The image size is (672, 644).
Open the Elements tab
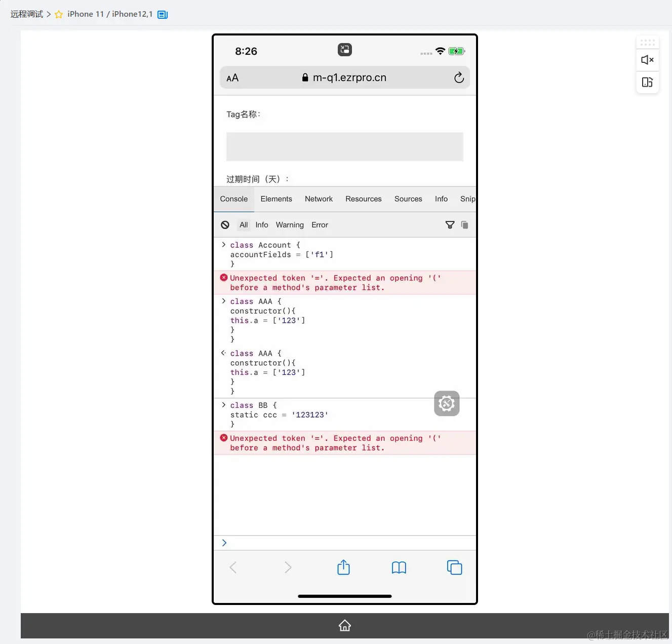[276, 199]
